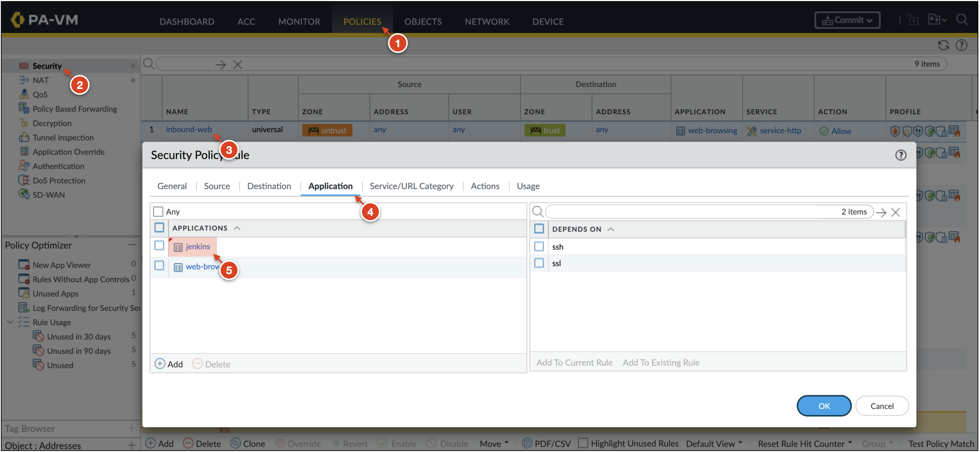Check the jenkins application row checkbox
Image resolution: width=980 pixels, height=452 pixels.
point(159,246)
